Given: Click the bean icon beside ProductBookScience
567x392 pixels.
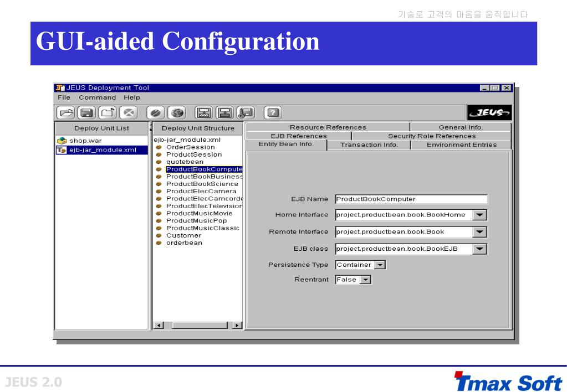Looking at the screenshot, I should coord(159,184).
